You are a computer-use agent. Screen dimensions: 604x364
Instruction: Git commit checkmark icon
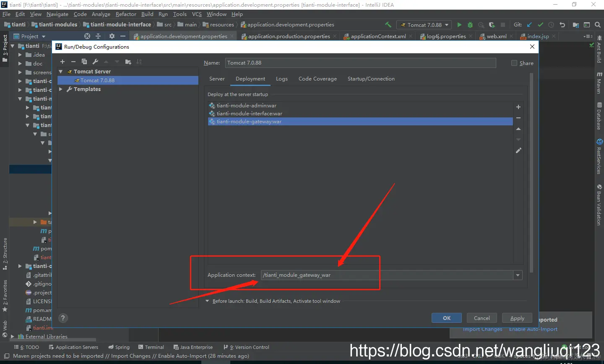pos(540,25)
